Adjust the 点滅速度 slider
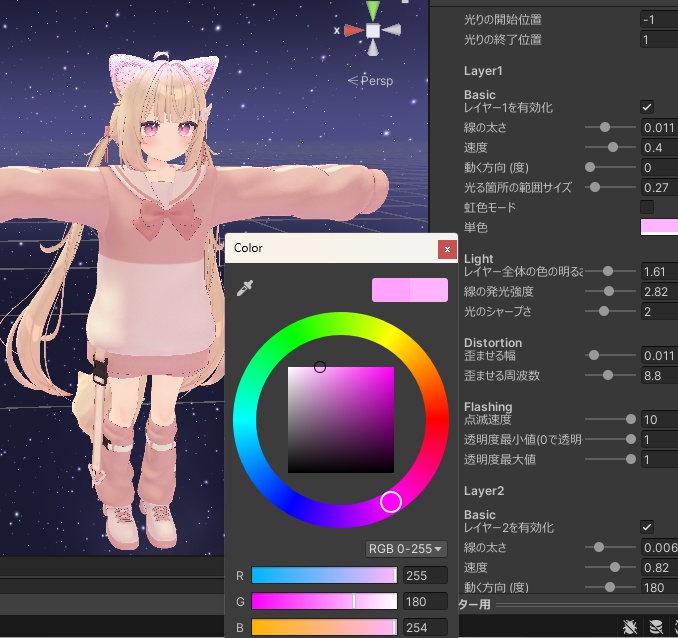 point(611,419)
